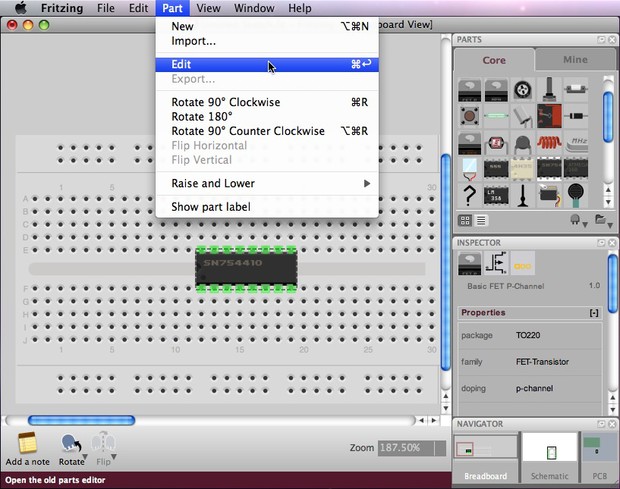Choose the highlighted Edit entry in Part menu
The width and height of the screenshot is (620, 489).
267,64
